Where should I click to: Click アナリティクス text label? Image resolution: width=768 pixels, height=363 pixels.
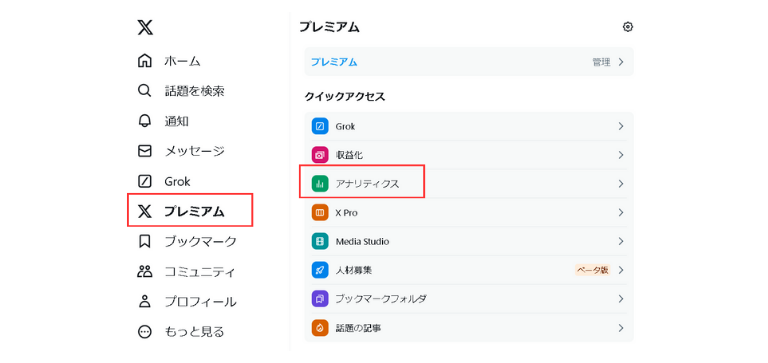click(367, 184)
